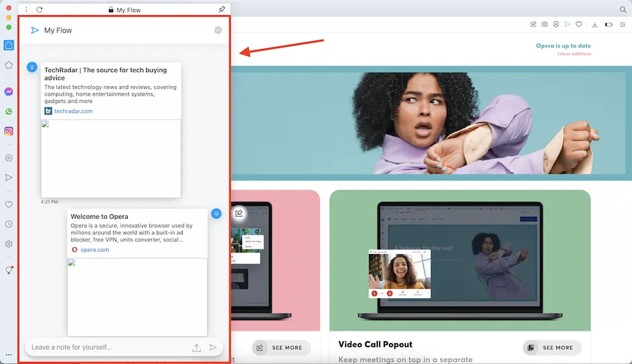Image resolution: width=632 pixels, height=364 pixels.
Task: Click the blue computer avatar beside Welcome message
Action: click(x=216, y=214)
